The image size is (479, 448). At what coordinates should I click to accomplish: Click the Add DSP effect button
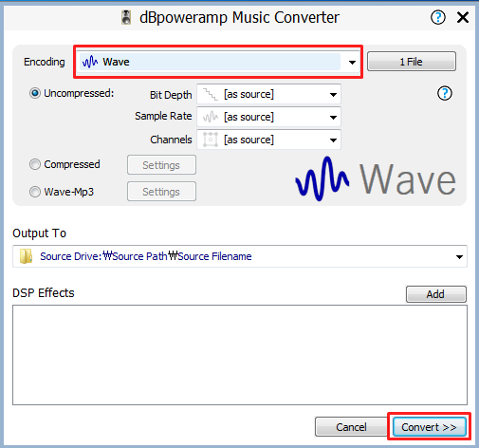pyautogui.click(x=435, y=294)
